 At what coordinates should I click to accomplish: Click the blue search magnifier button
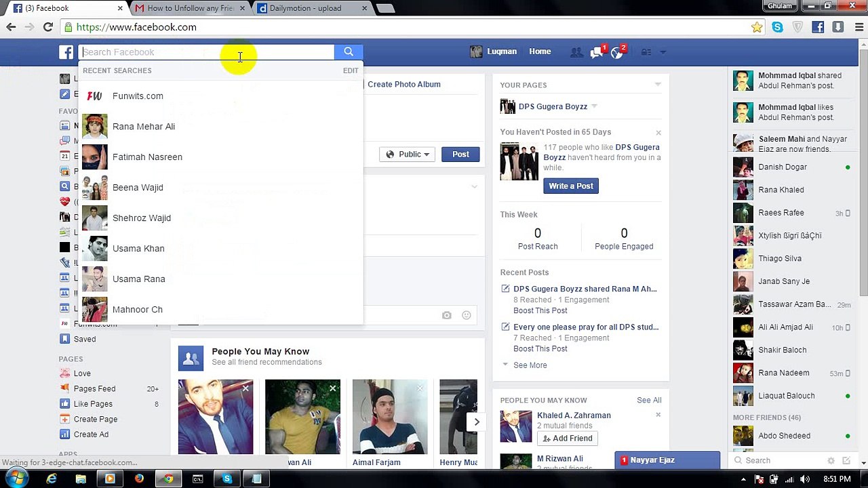pos(349,52)
